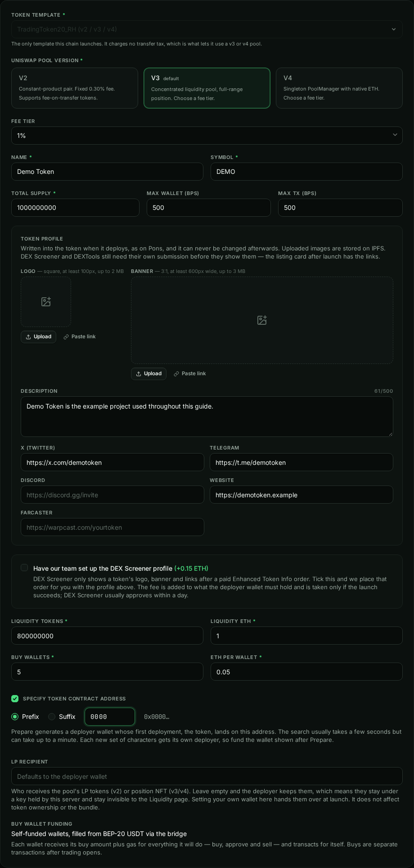Click the Total Supply field
The height and width of the screenshot is (868, 414).
click(x=75, y=208)
